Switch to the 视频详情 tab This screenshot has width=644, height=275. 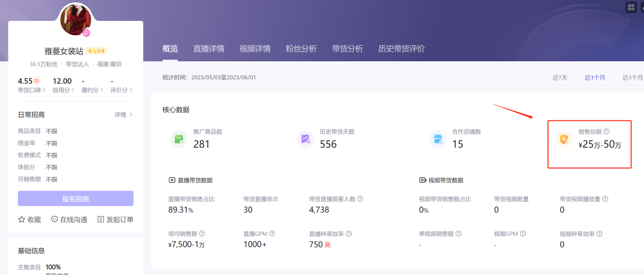255,49
